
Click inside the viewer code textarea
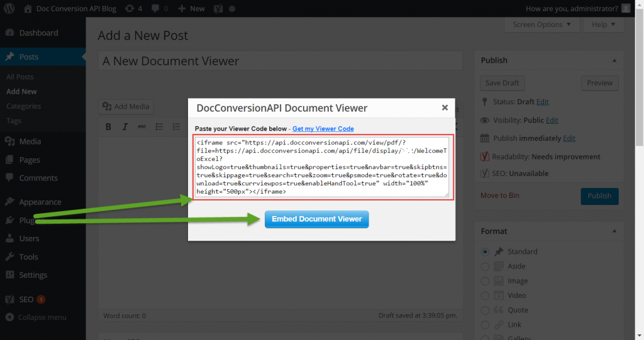[x=322, y=167]
